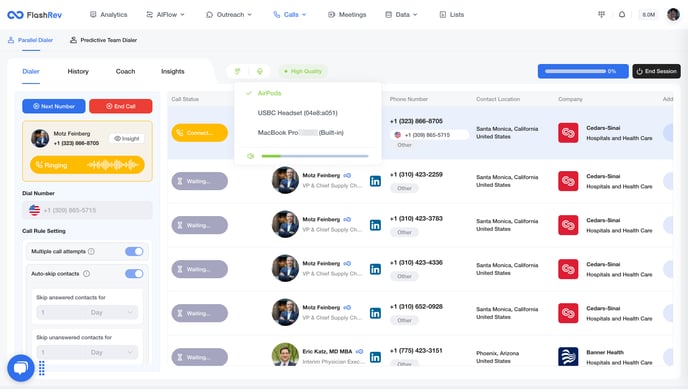Switch to Predictive Team Dialer tab
Image resolution: width=688 pixels, height=389 pixels.
click(x=104, y=40)
